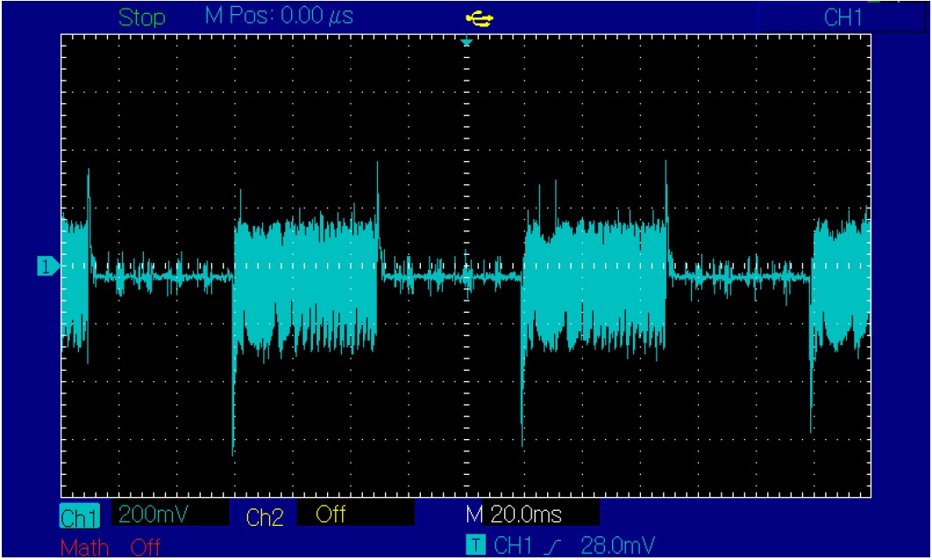Click the cyan Ch1 channel badge

[80, 515]
